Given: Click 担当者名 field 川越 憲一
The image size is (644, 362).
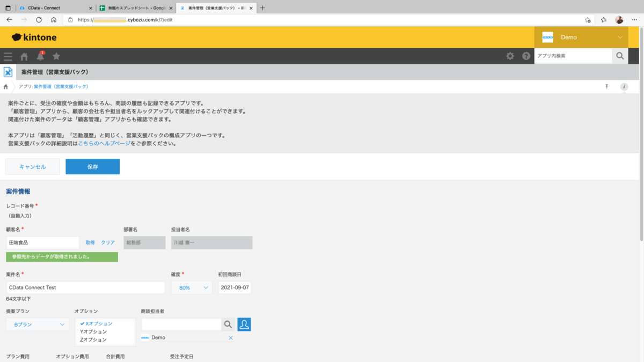Looking at the screenshot, I should [211, 242].
